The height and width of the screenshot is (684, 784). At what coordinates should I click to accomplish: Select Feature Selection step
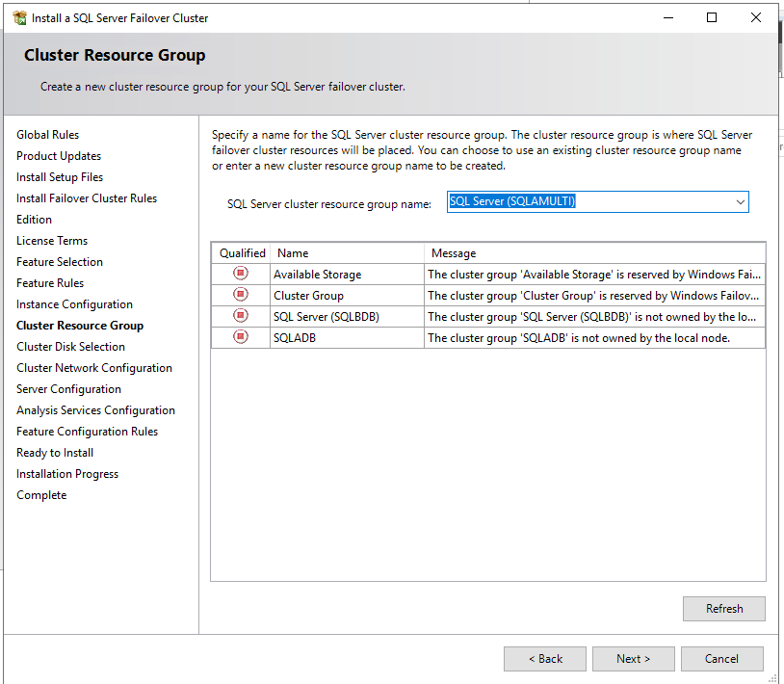(x=60, y=262)
